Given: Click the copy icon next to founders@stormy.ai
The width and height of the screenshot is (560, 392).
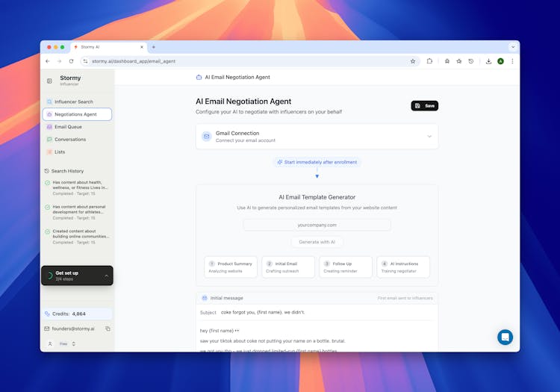Looking at the screenshot, I should (x=108, y=329).
